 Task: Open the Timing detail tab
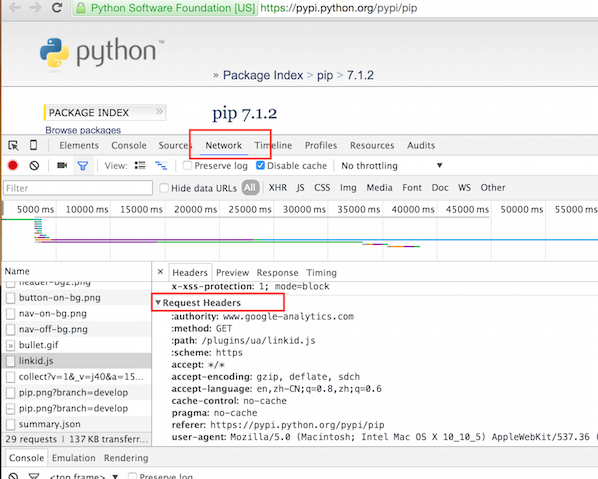pos(322,273)
